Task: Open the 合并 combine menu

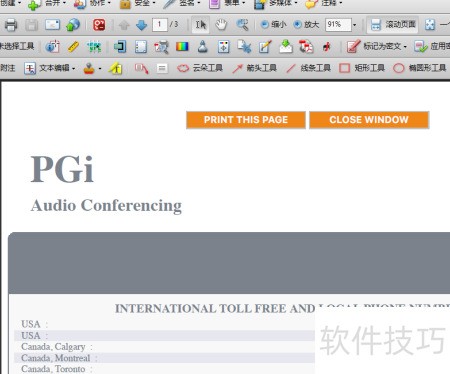Action: coord(46,4)
